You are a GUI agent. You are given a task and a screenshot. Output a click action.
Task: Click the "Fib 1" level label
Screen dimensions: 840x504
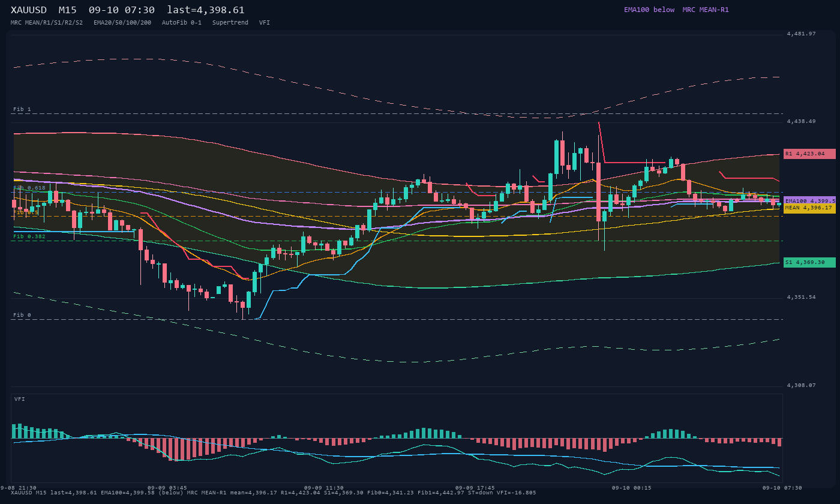point(22,109)
